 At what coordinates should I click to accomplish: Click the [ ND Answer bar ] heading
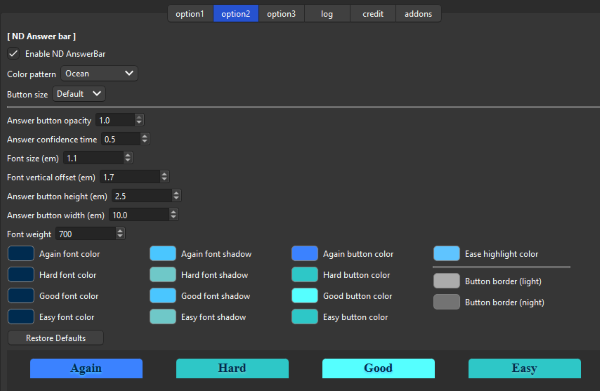click(x=41, y=36)
